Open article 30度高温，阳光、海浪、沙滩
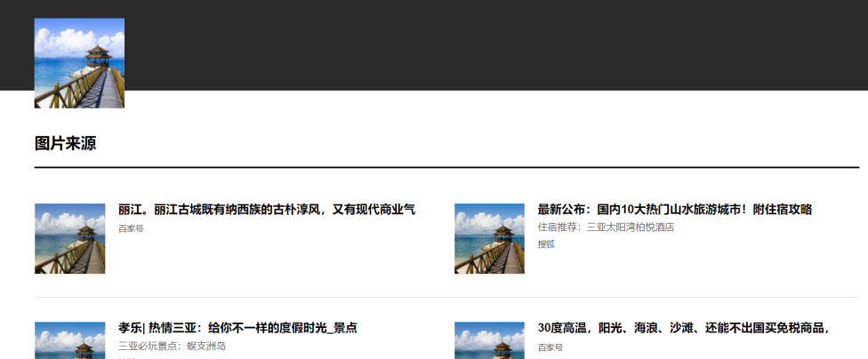The width and height of the screenshot is (868, 359). pyautogui.click(x=684, y=328)
